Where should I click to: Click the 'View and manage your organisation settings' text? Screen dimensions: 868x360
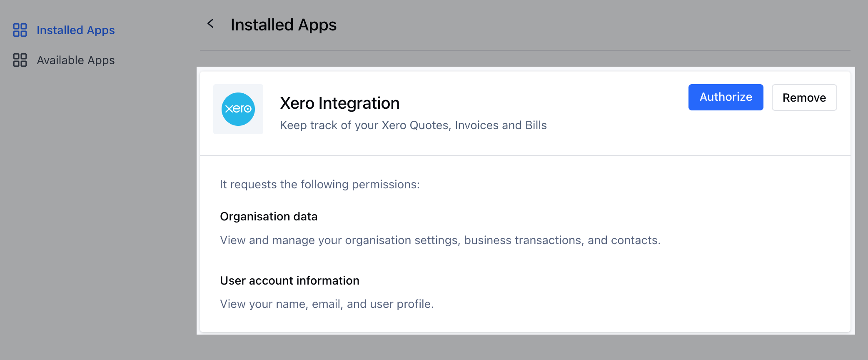440,240
